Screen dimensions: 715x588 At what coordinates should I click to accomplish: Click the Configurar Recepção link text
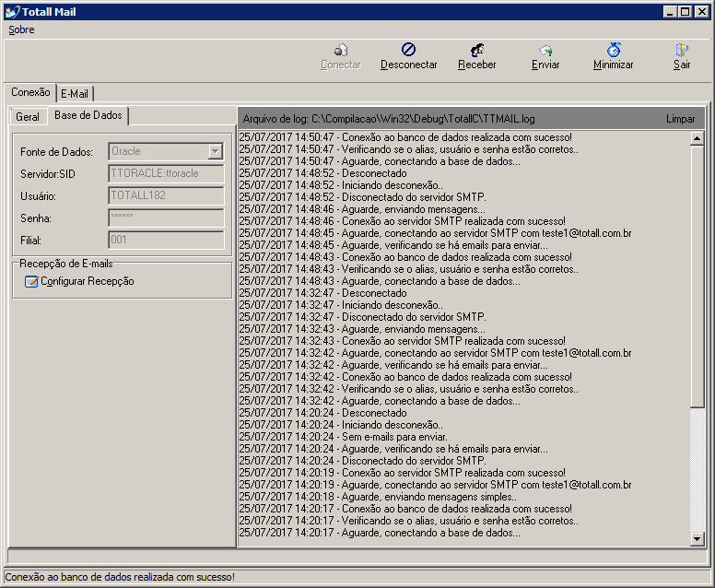point(88,281)
